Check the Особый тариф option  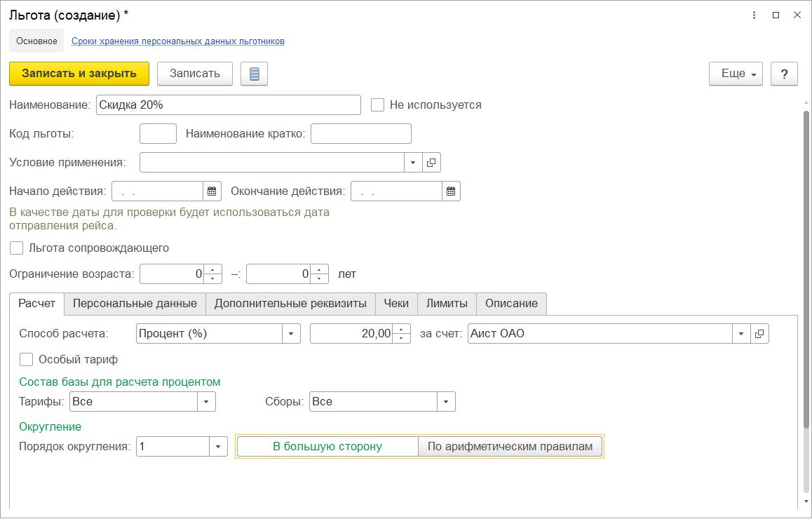[26, 360]
